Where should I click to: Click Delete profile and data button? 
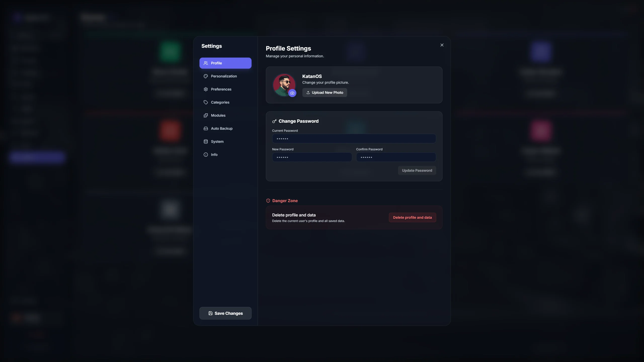412,217
